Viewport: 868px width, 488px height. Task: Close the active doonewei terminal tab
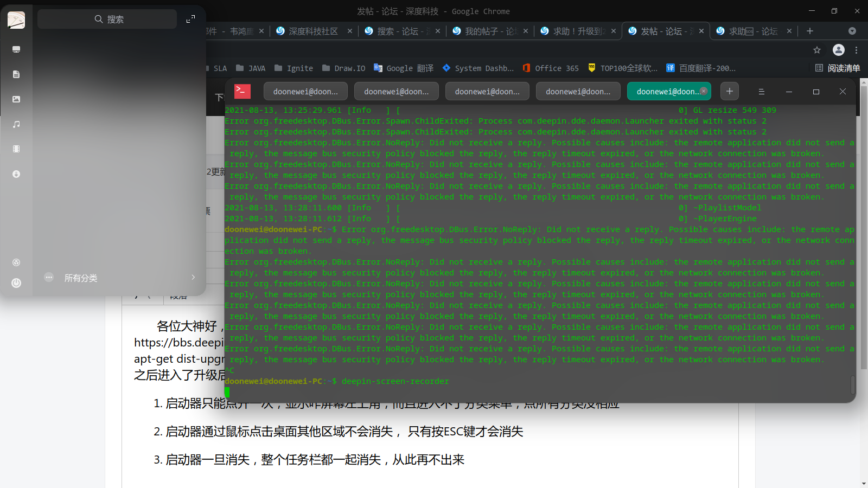click(x=704, y=91)
